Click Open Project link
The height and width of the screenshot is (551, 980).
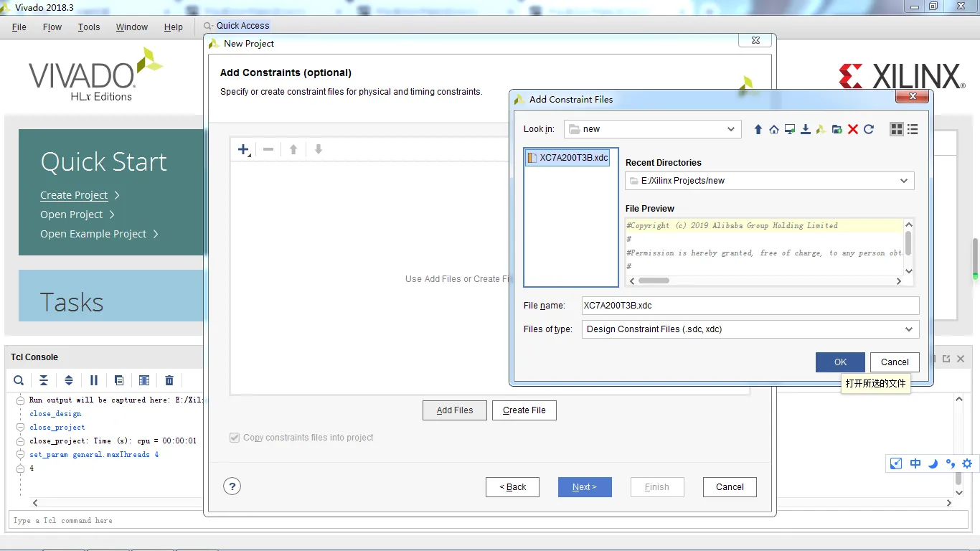[x=72, y=215]
